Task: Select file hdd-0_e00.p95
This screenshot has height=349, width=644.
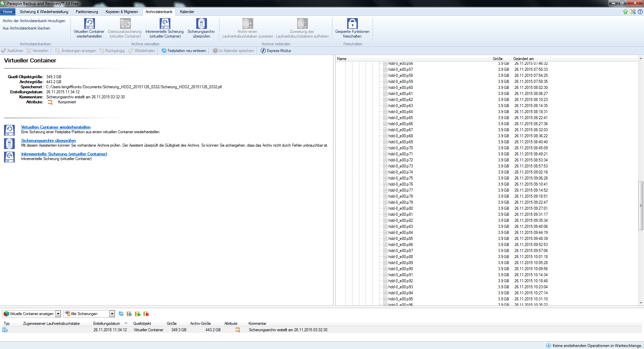Action: point(400,299)
